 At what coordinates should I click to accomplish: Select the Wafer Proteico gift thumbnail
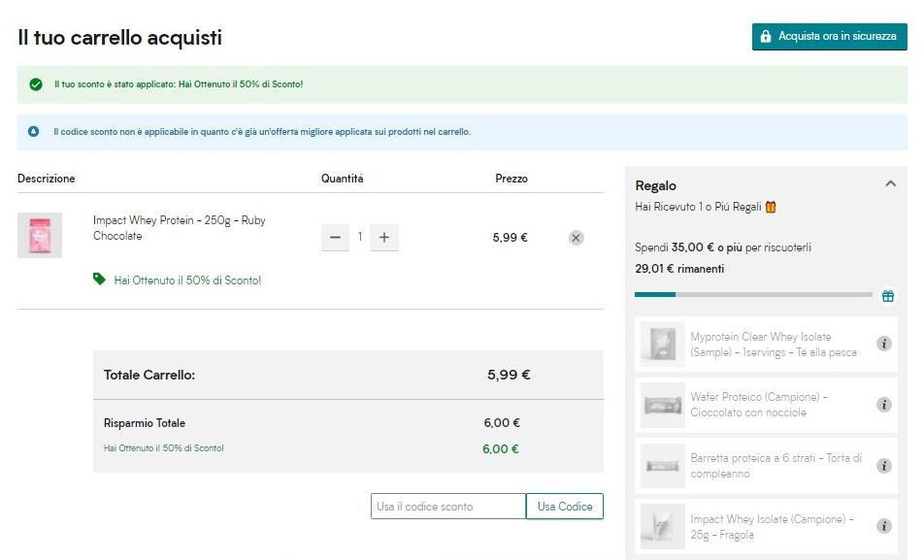pyautogui.click(x=662, y=405)
